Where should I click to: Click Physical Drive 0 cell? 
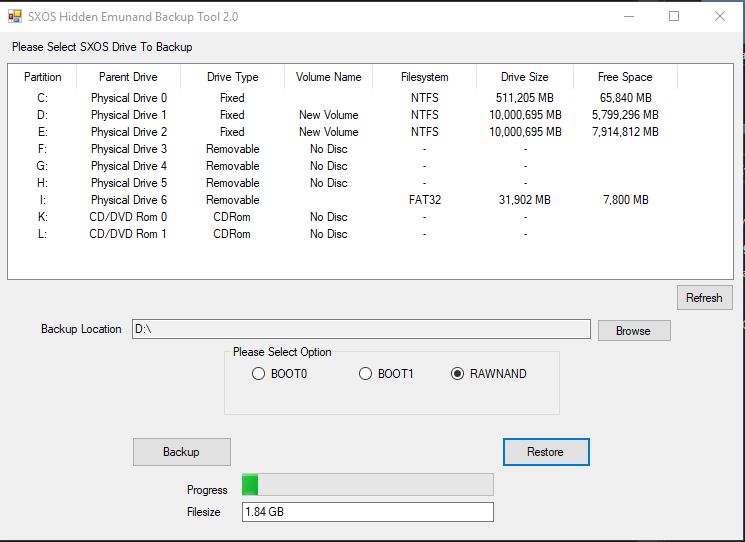point(129,98)
